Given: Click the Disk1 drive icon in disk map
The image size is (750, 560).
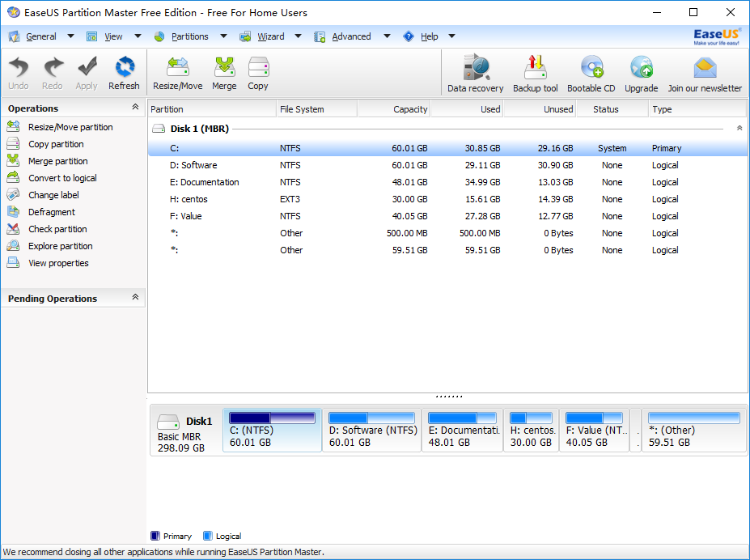Looking at the screenshot, I should [168, 422].
